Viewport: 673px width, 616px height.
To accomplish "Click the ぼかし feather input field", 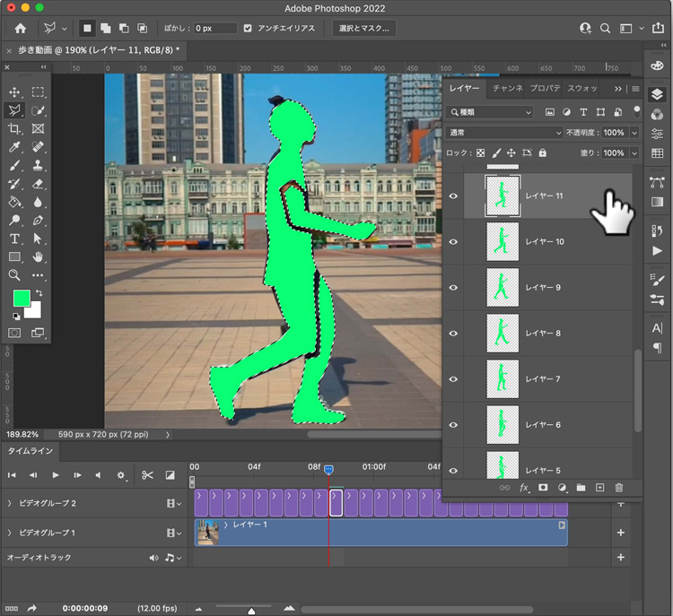I will coord(215,29).
